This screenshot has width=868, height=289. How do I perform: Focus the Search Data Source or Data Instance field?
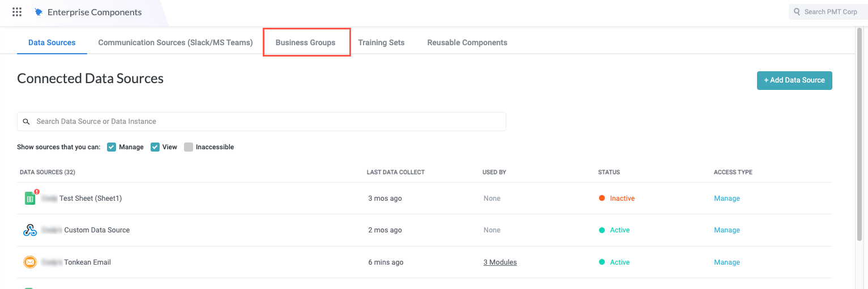coord(266,122)
